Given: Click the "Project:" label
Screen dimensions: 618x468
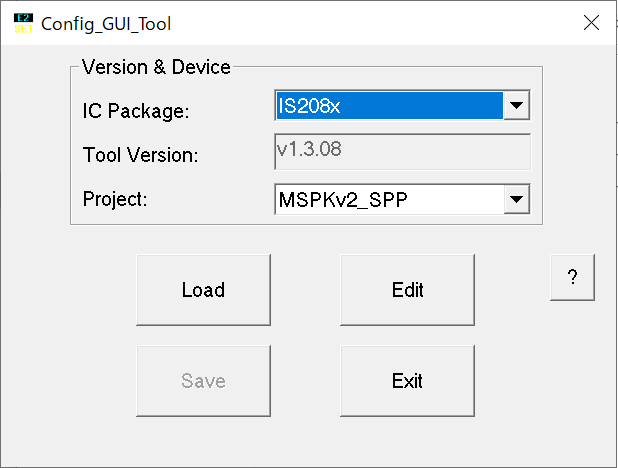Looking at the screenshot, I should click(115, 199).
